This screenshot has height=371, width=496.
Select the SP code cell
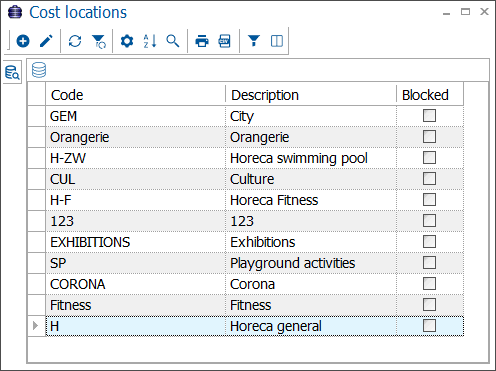tap(135, 263)
